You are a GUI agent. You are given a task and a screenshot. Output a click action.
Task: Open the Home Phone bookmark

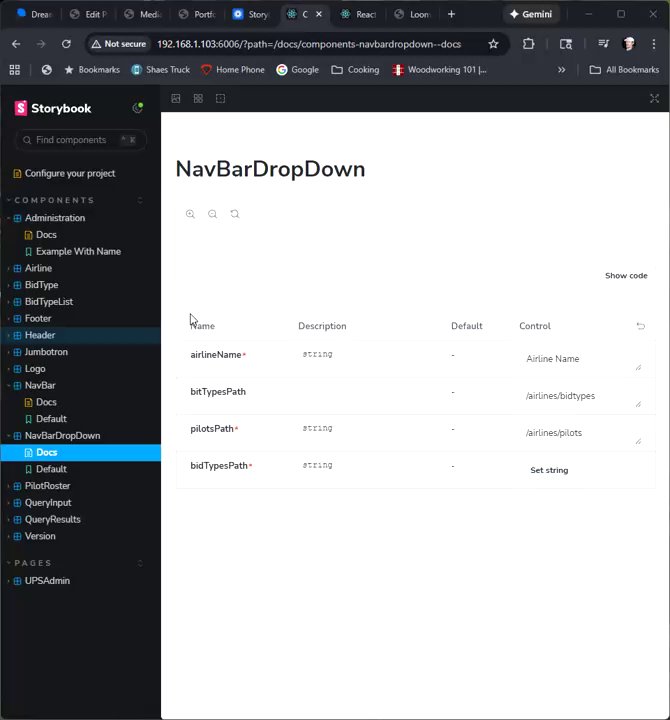[x=233, y=70]
